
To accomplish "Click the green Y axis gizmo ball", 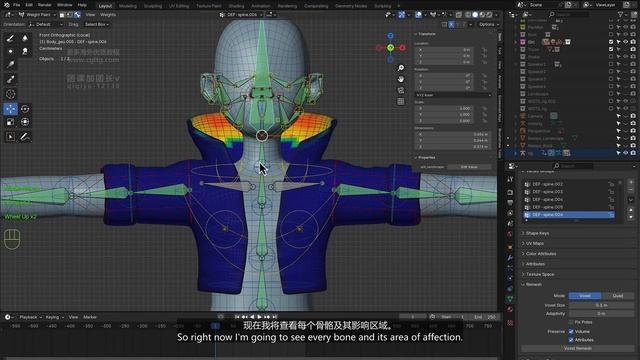I will (391, 48).
